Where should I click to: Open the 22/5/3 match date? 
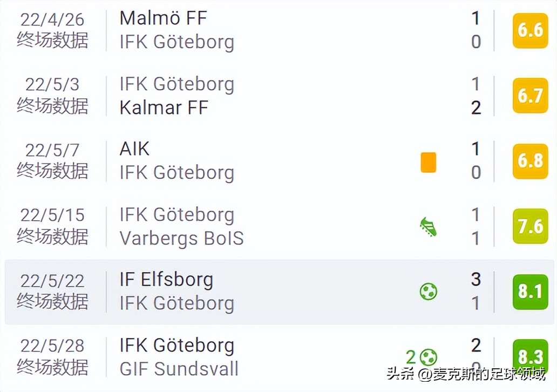(52, 85)
